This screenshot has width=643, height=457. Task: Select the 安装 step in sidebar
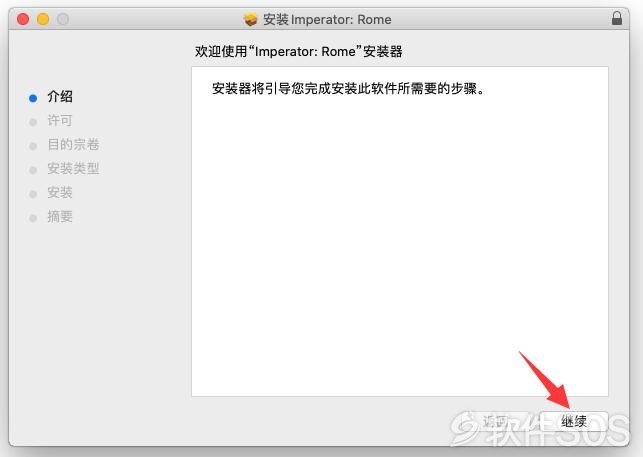tap(60, 192)
